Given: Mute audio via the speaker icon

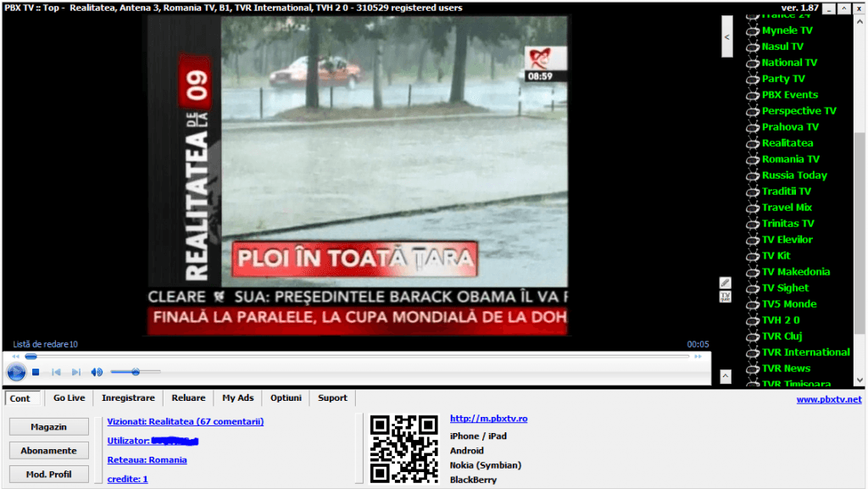Looking at the screenshot, I should tap(97, 372).
